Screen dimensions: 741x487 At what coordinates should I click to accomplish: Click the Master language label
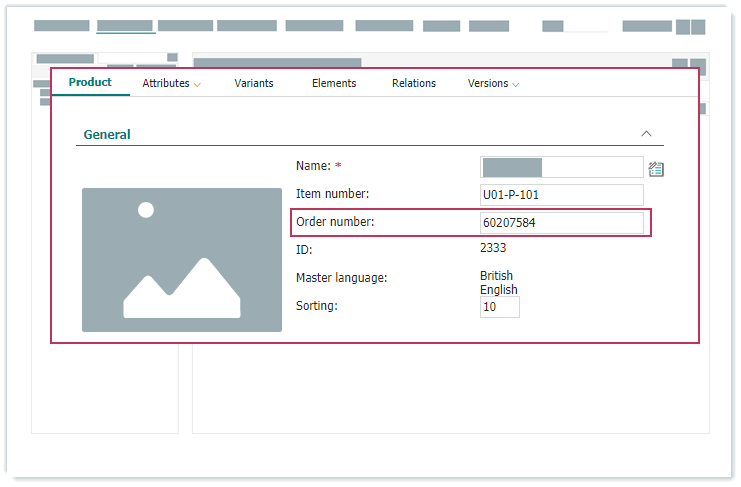[341, 278]
